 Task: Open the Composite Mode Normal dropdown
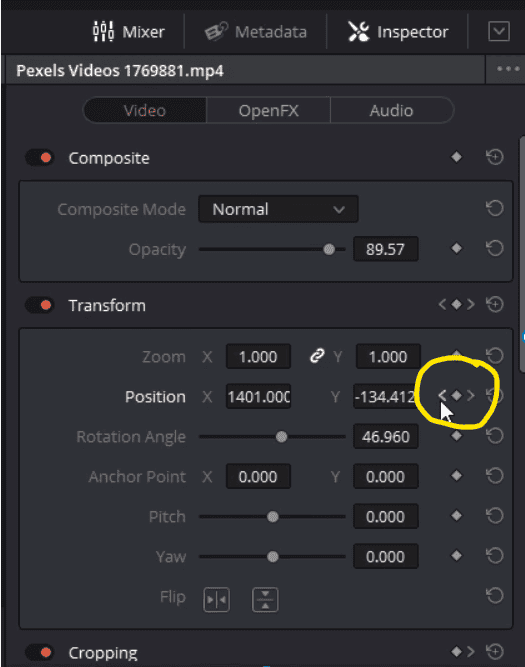(x=278, y=209)
